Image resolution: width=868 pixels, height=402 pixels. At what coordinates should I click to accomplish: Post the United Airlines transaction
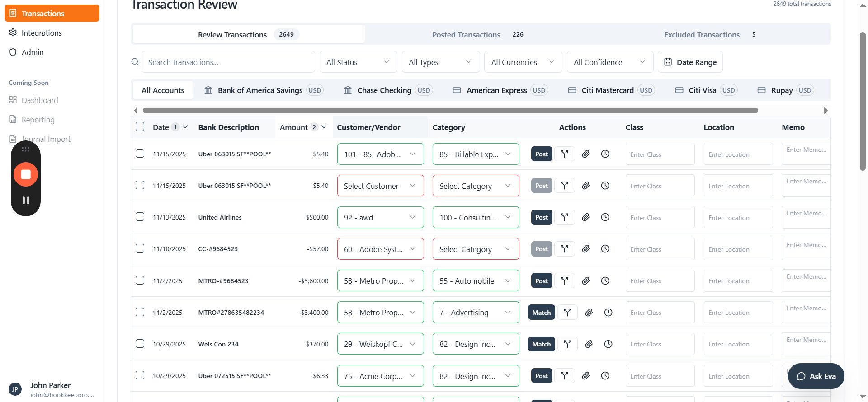pos(542,217)
